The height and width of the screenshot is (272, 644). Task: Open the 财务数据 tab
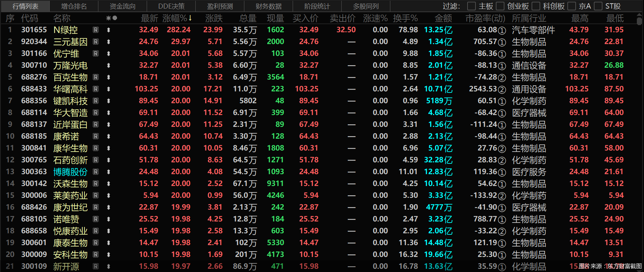(x=269, y=6)
